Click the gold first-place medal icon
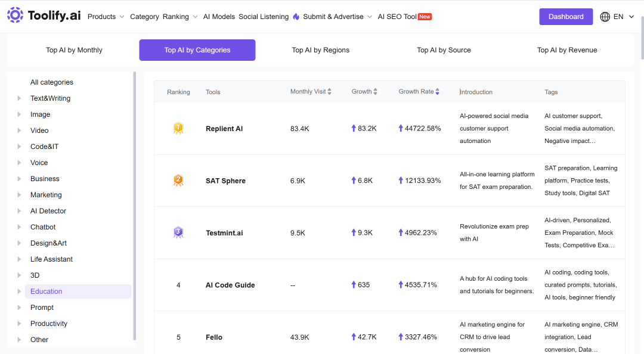 click(x=178, y=129)
